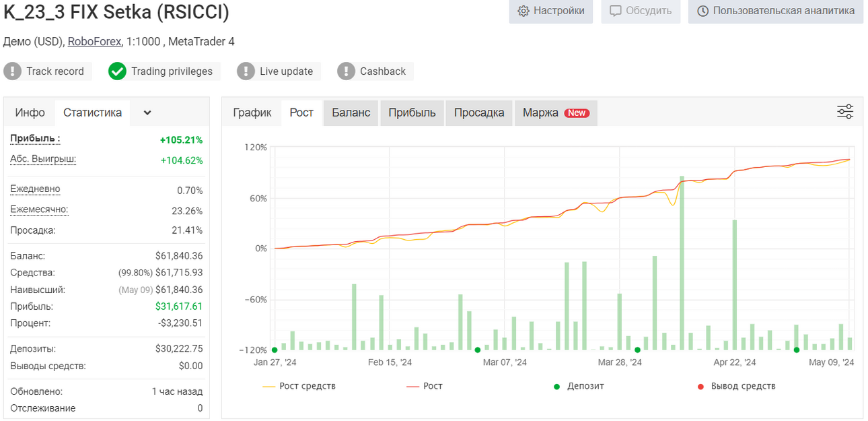Click the Feb 15, '24 axis label
The height and width of the screenshot is (421, 868).
(390, 362)
